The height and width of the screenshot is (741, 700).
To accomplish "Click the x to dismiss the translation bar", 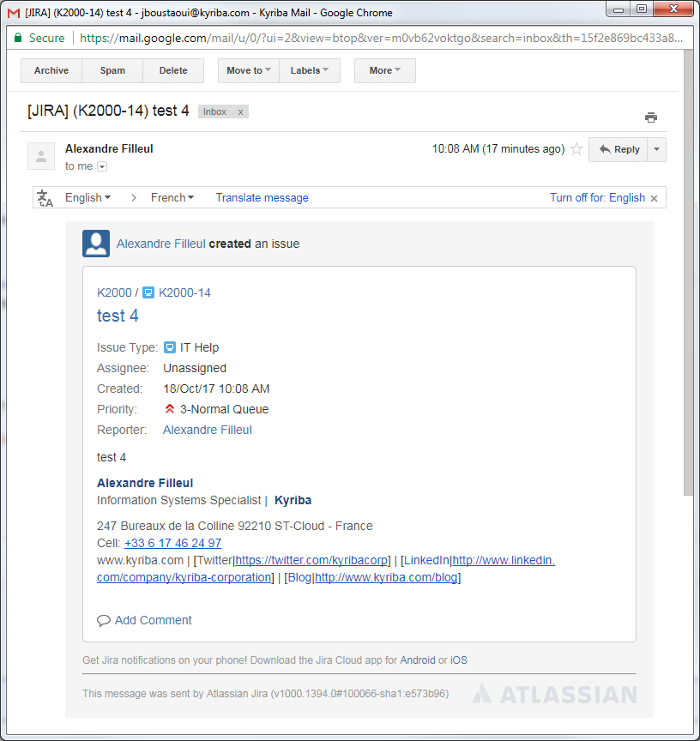I will (x=654, y=197).
